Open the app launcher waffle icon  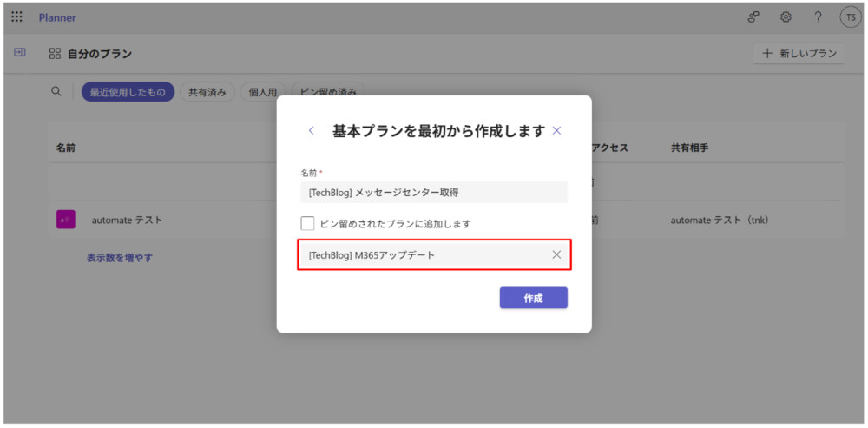17,17
